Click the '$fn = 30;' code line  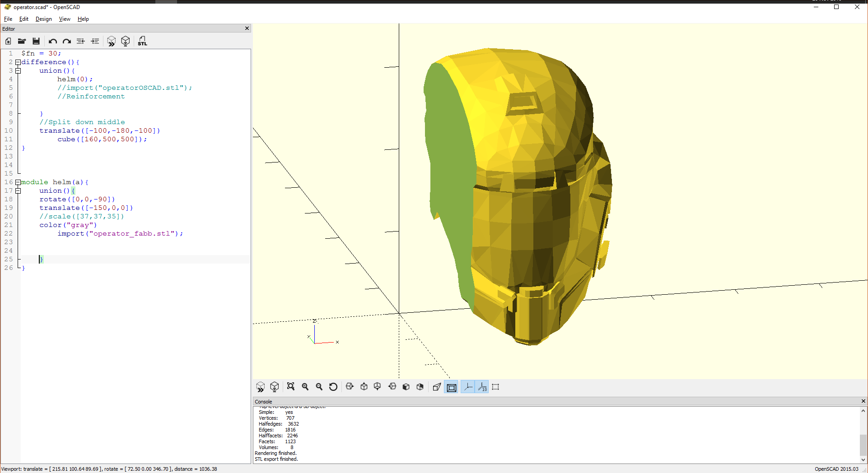41,53
